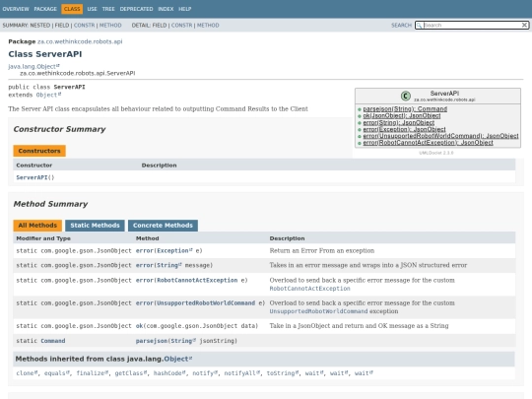Open error method taking Exception
This screenshot has width=532, height=399.
pos(145,251)
